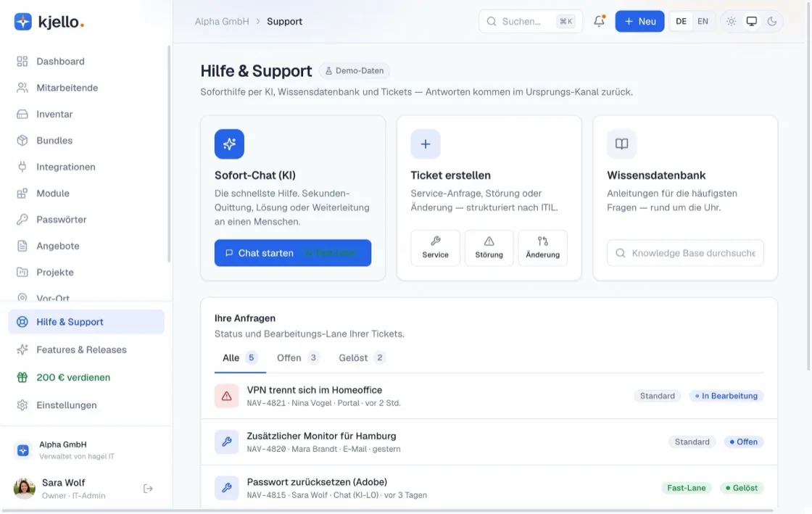Viewport: 812px width, 514px height.
Task: Open Angebote document icon
Action: (x=22, y=246)
